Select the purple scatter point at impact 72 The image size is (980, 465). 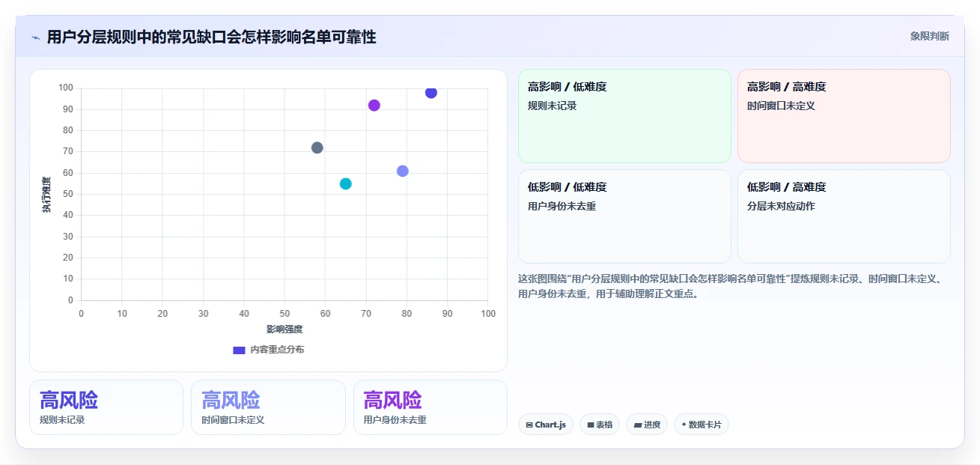(x=374, y=106)
